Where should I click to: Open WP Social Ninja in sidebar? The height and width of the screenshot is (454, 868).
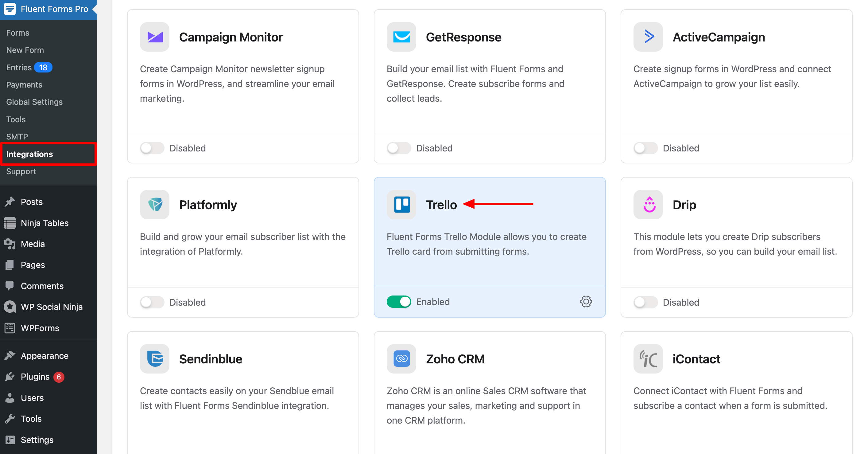click(52, 307)
